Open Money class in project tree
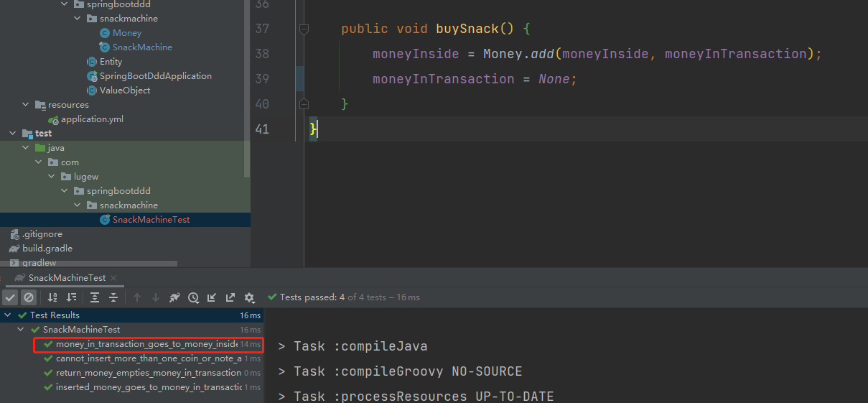Viewport: 868px width, 403px height. coord(126,33)
